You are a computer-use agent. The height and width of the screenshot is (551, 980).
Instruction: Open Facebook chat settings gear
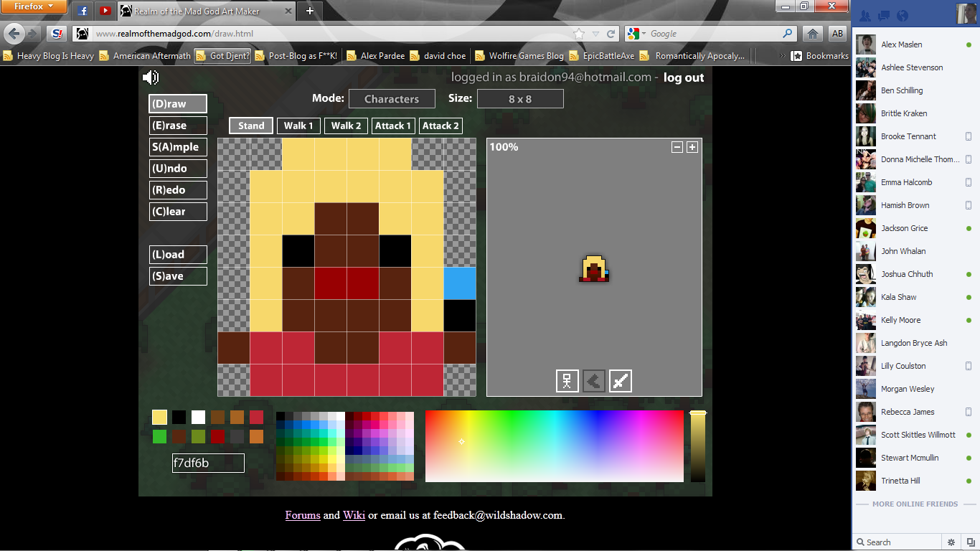(951, 542)
